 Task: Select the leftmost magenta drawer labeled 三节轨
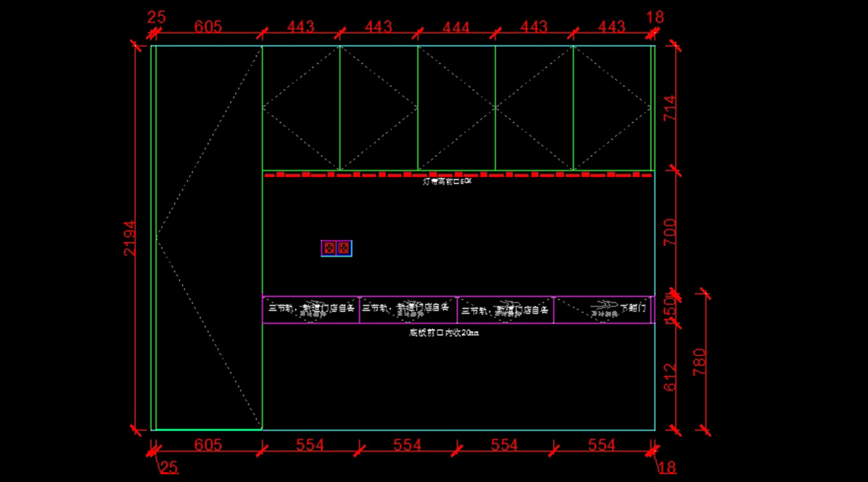[311, 309]
